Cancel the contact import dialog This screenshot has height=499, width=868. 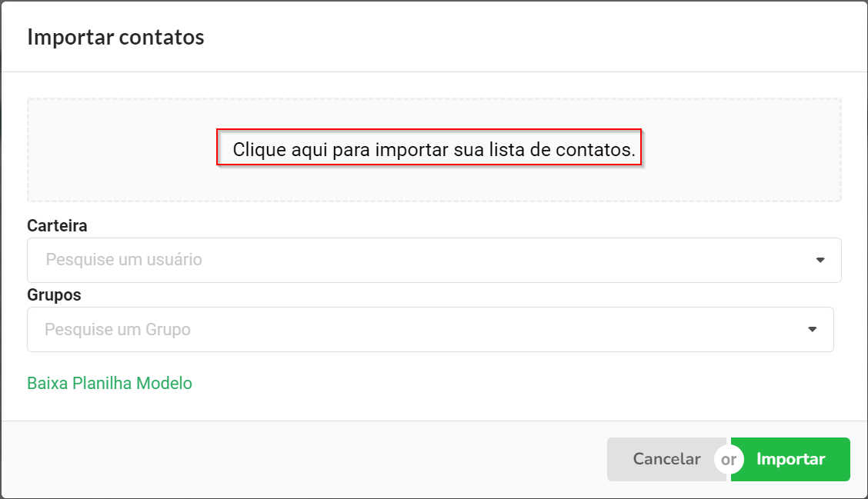click(666, 459)
